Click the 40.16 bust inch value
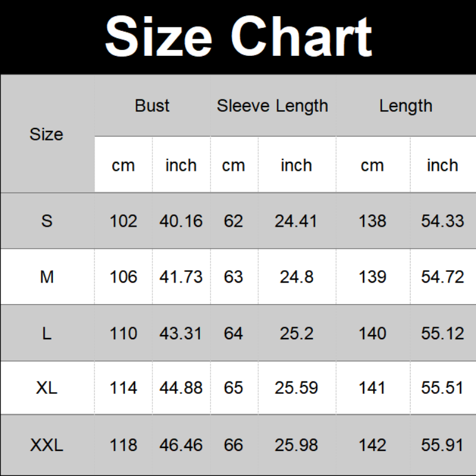 click(x=181, y=221)
